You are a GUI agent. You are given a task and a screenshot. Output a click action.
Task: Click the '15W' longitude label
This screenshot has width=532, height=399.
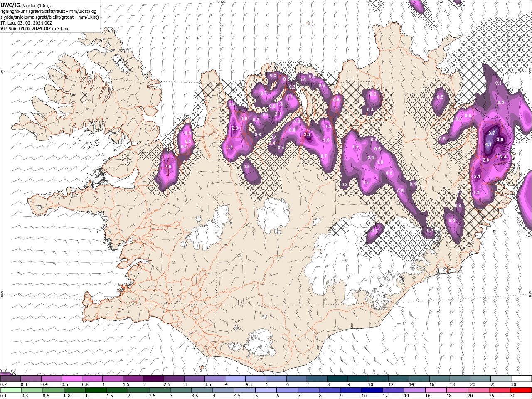(440, 2)
